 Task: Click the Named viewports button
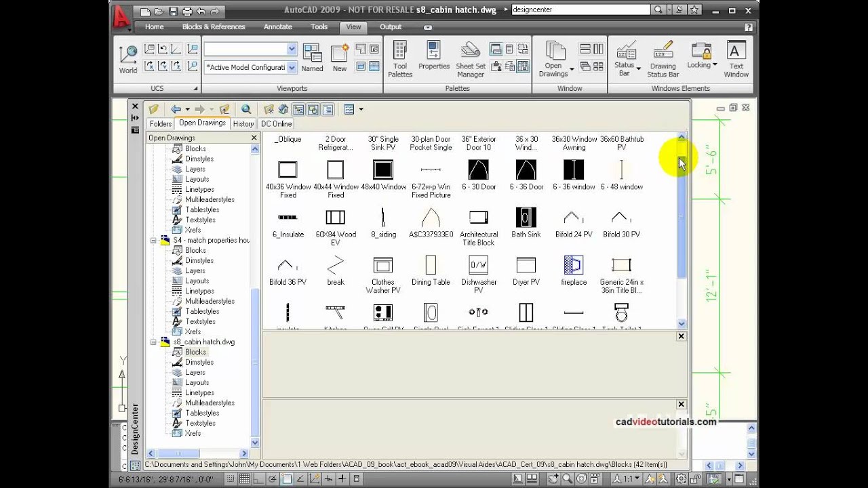pyautogui.click(x=313, y=58)
